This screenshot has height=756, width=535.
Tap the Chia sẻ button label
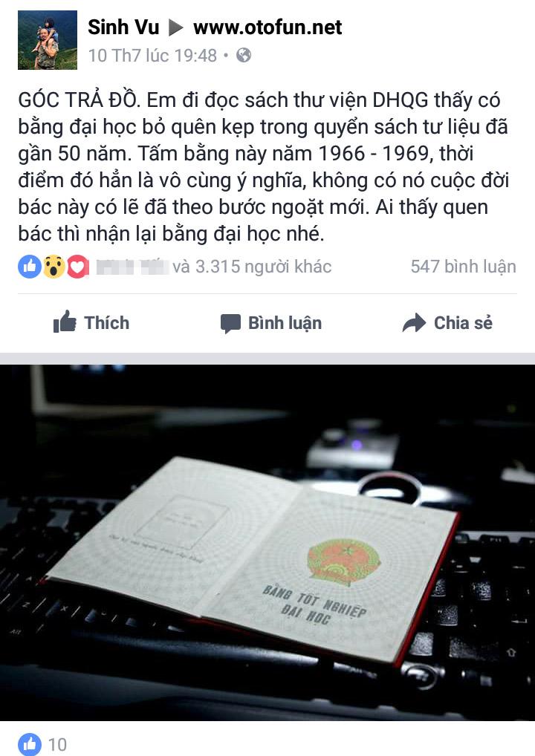[x=463, y=322]
